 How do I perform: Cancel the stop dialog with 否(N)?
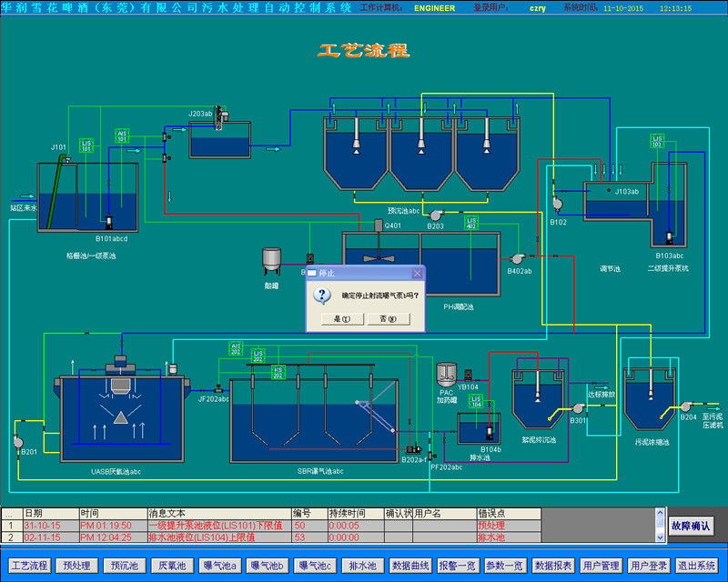click(388, 319)
